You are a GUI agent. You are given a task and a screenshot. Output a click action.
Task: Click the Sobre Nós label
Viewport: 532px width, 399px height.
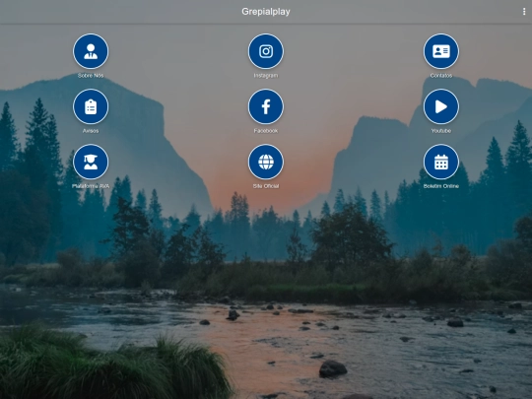(91, 75)
